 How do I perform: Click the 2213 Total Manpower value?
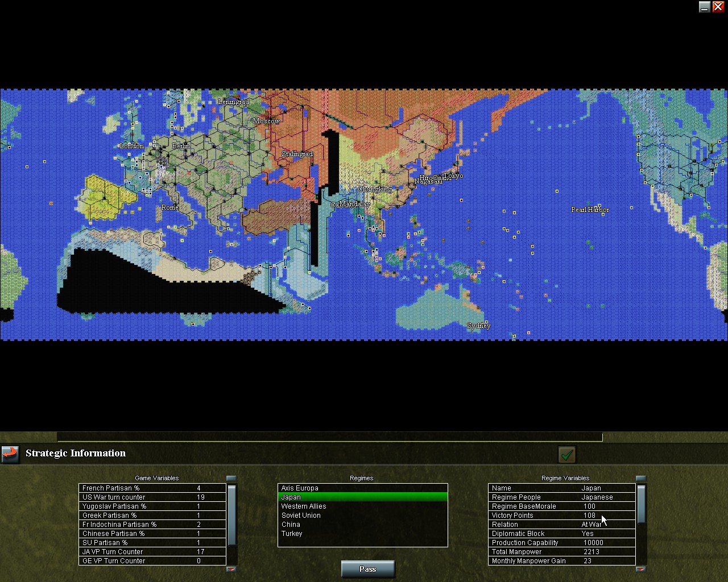[x=591, y=552]
